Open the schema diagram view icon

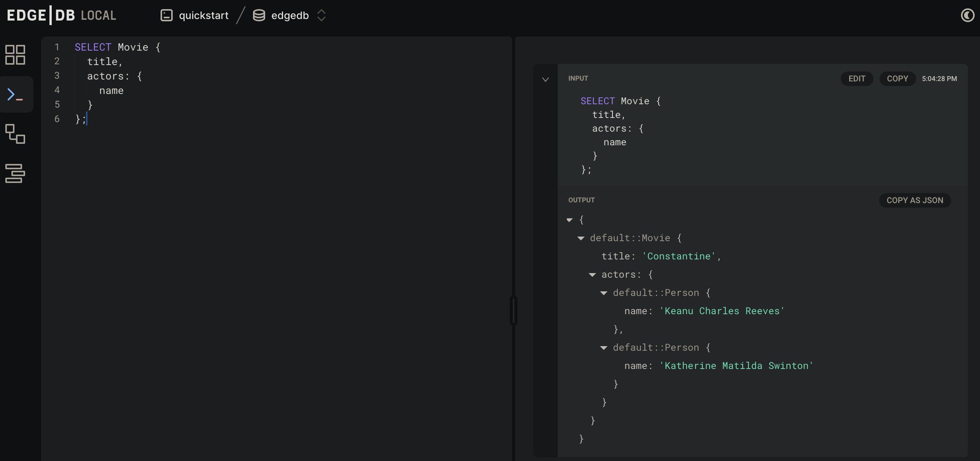[15, 134]
